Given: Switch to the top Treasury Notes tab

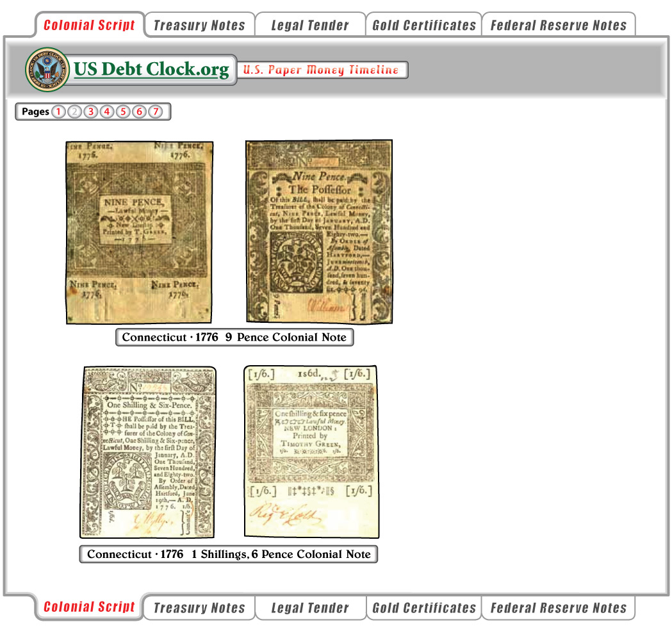Looking at the screenshot, I should tap(199, 26).
